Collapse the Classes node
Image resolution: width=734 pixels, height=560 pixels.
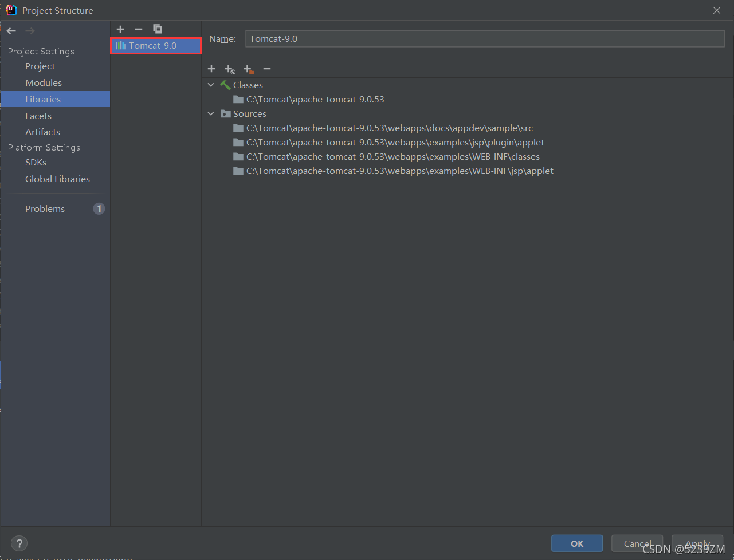pyautogui.click(x=211, y=85)
